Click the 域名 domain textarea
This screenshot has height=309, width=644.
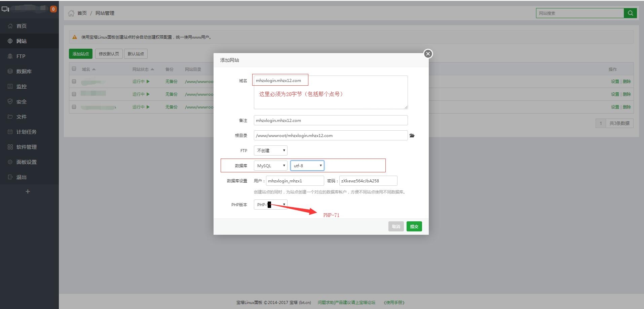point(331,92)
